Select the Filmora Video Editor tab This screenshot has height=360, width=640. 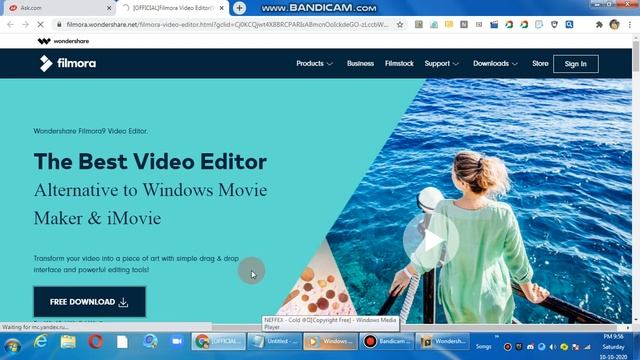[173, 8]
